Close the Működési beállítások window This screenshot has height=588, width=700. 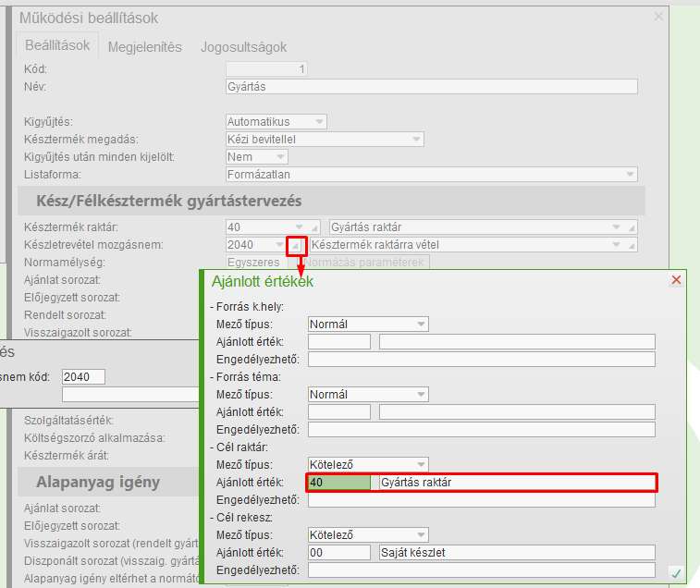[x=658, y=17]
